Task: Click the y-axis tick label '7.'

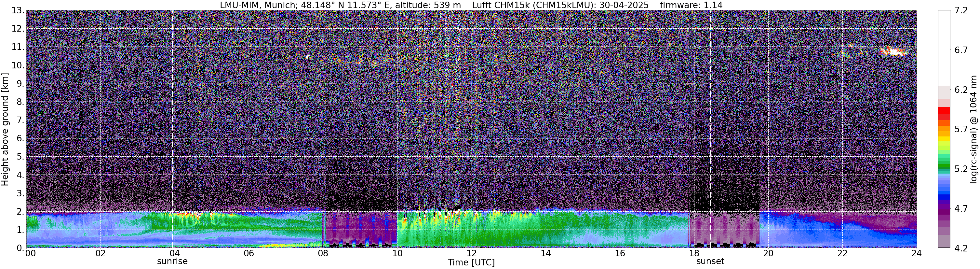Action: (20, 120)
